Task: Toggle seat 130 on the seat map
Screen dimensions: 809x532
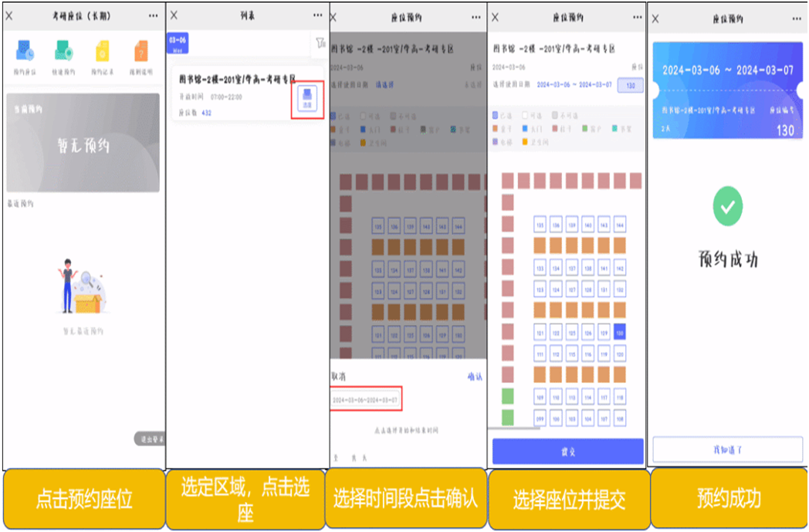Action: [x=619, y=333]
